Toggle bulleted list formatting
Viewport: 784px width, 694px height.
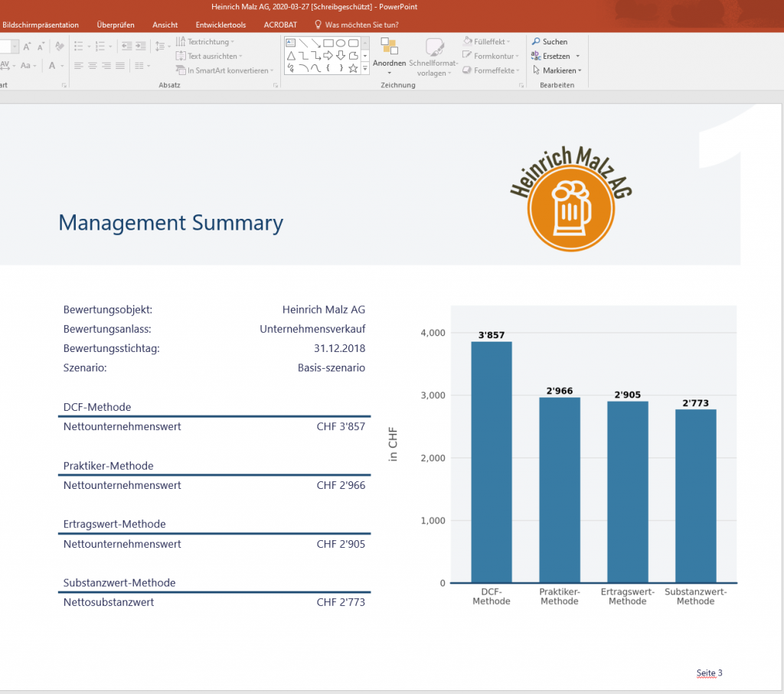(79, 47)
